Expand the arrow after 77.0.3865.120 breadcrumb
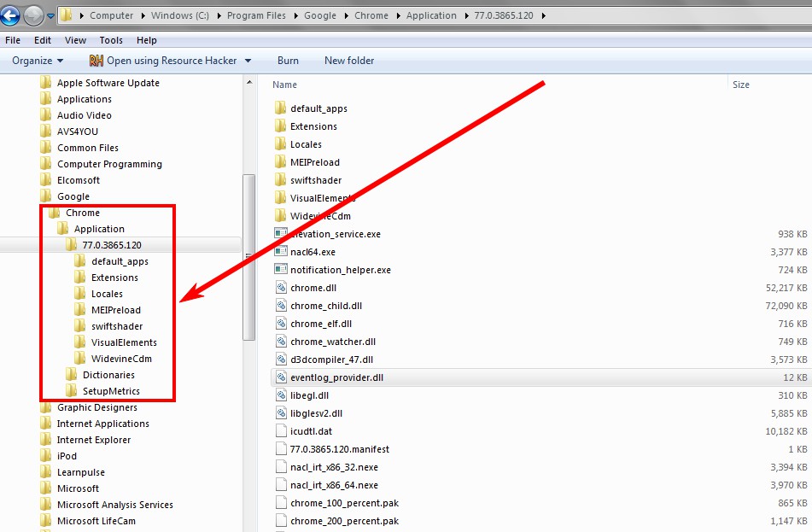 click(x=543, y=15)
